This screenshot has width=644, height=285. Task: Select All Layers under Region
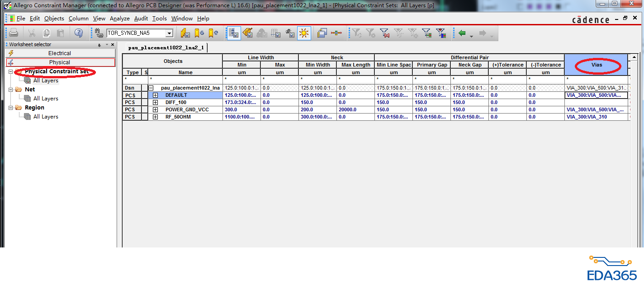point(46,117)
